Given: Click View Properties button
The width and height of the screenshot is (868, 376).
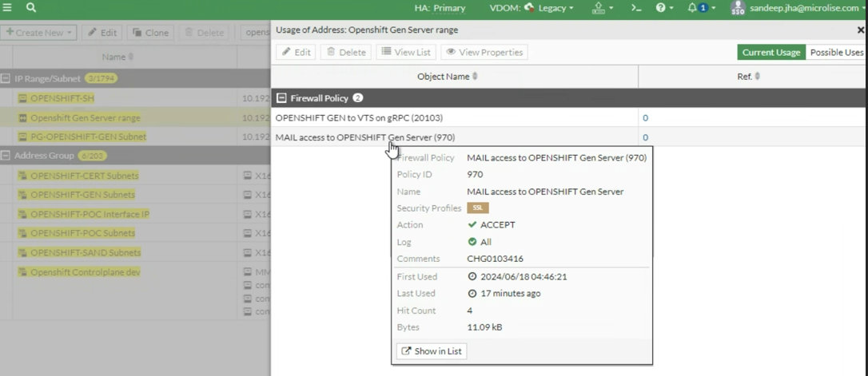Looking at the screenshot, I should click(484, 53).
